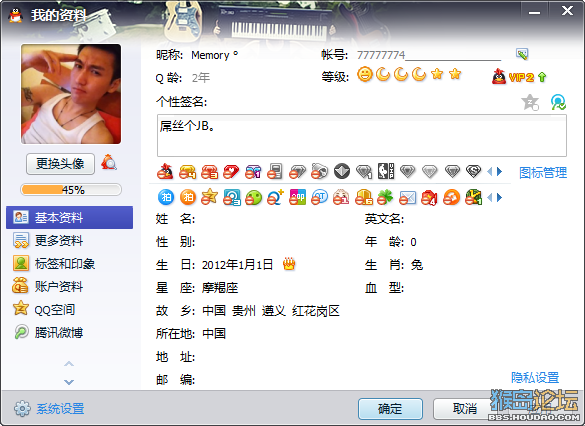Screen dimensions: 585x426
Task: Click the orange 拍 icon
Action: 188,197
